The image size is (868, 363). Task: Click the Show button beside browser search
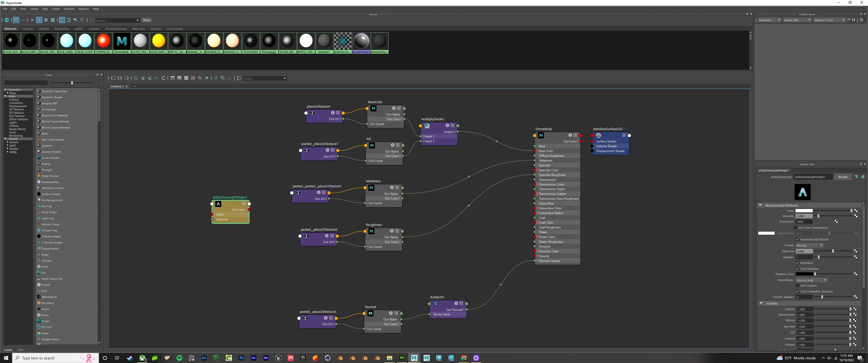coord(147,20)
